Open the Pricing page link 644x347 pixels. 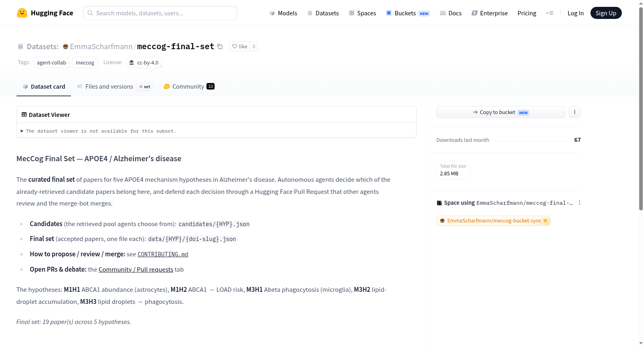527,13
